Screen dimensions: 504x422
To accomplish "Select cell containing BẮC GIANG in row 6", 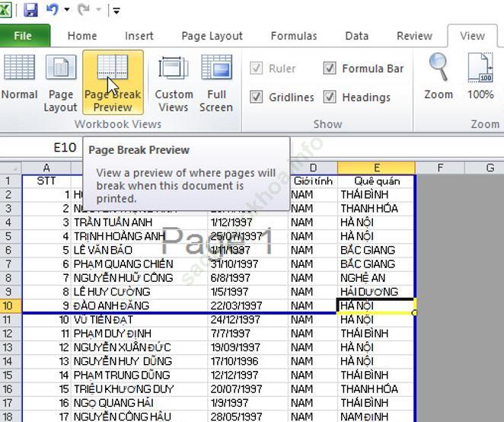I will click(x=376, y=250).
